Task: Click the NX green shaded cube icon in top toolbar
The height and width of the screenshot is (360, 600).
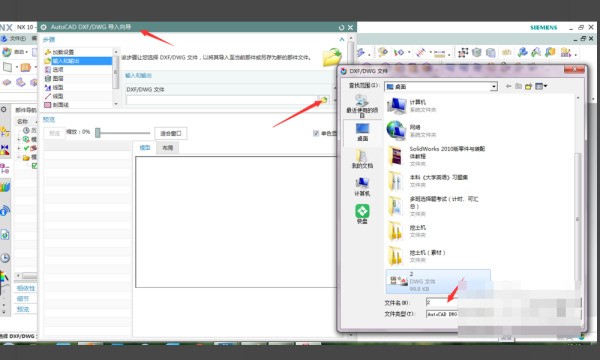Action: pos(476,52)
